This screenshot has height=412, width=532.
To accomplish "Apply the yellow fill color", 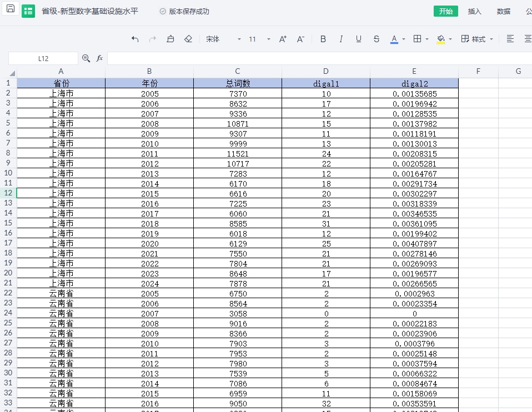I will coord(441,39).
